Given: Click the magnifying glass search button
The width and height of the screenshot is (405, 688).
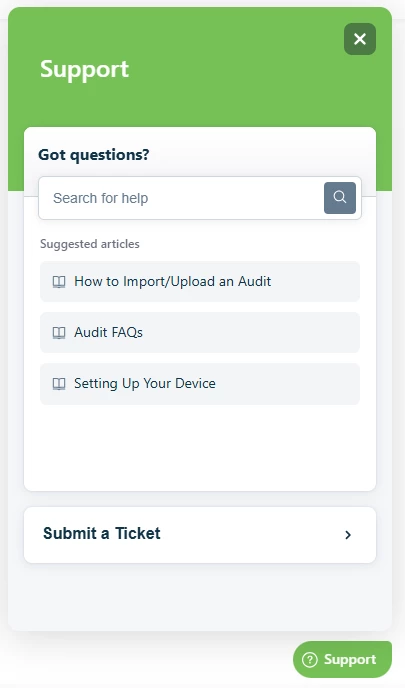Looking at the screenshot, I should 340,198.
